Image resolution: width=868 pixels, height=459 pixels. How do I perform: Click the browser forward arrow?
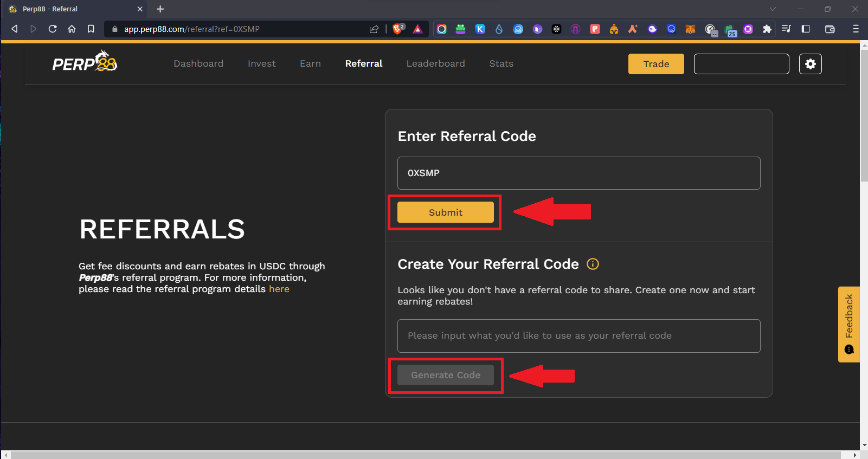click(34, 29)
